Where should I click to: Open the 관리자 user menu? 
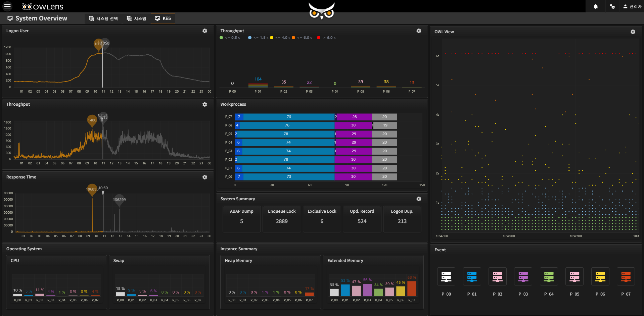coord(632,6)
